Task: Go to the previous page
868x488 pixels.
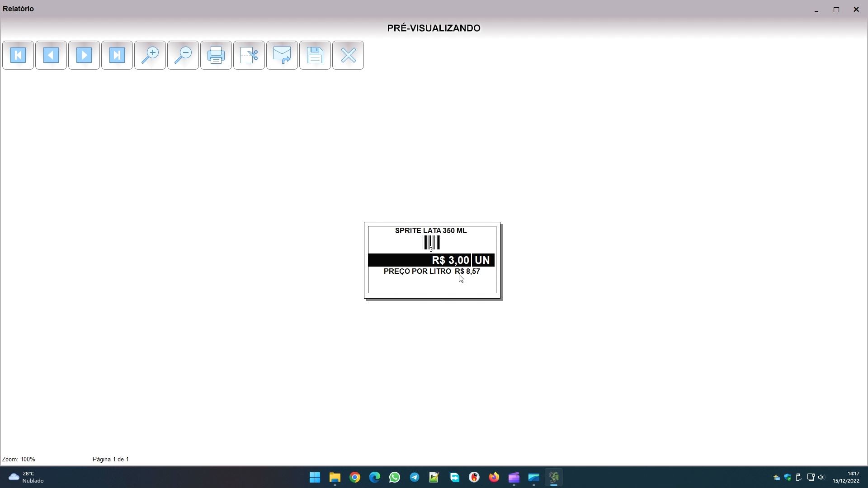Action: coord(51,55)
